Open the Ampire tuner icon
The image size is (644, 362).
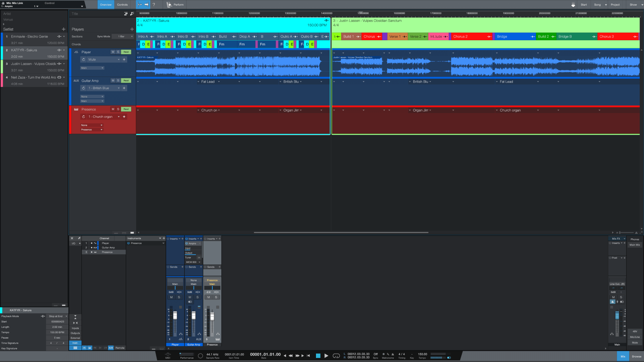coord(199,257)
